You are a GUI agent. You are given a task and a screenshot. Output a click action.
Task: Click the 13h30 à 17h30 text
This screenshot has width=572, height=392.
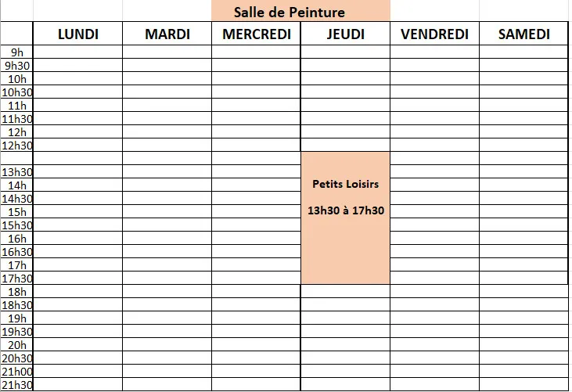click(x=345, y=210)
